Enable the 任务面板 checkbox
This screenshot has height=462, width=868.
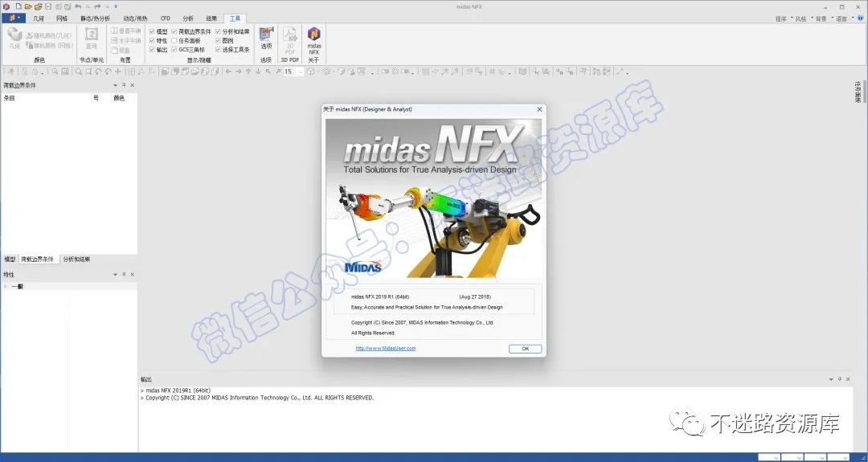174,41
